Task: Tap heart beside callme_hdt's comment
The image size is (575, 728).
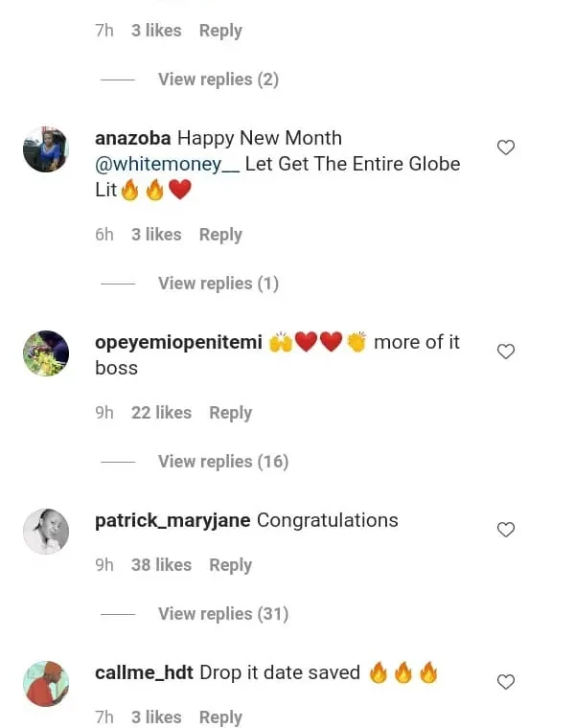Action: click(x=506, y=682)
